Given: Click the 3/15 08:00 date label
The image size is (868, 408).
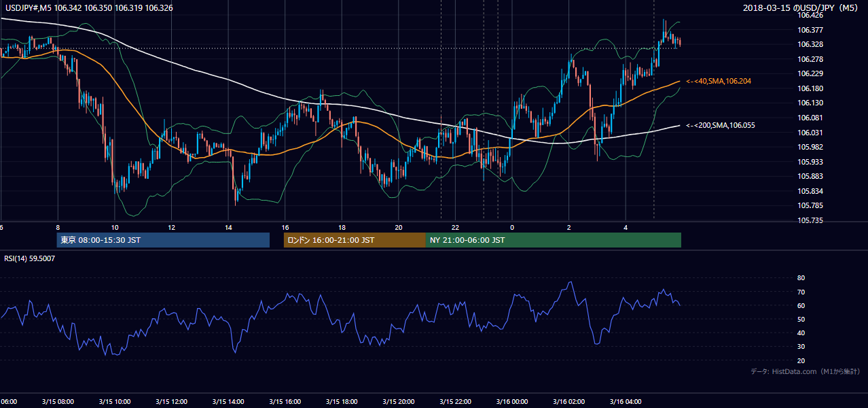Looking at the screenshot, I should [x=57, y=402].
